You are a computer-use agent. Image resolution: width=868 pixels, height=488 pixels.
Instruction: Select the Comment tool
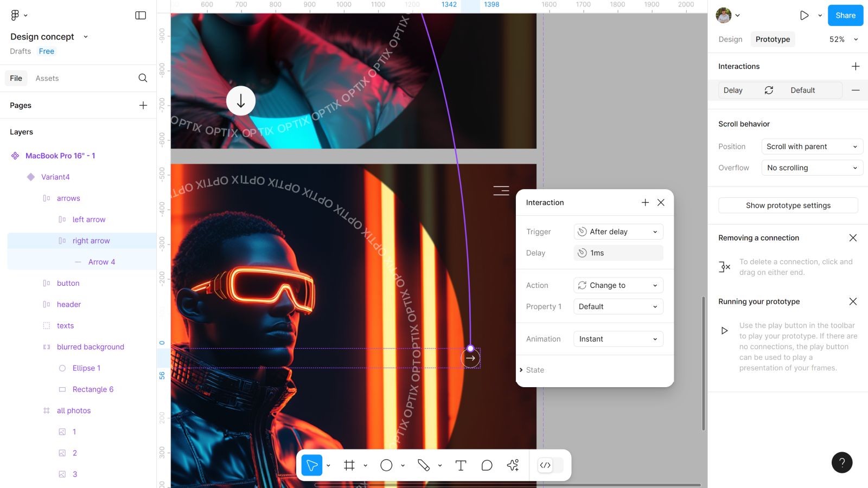487,465
